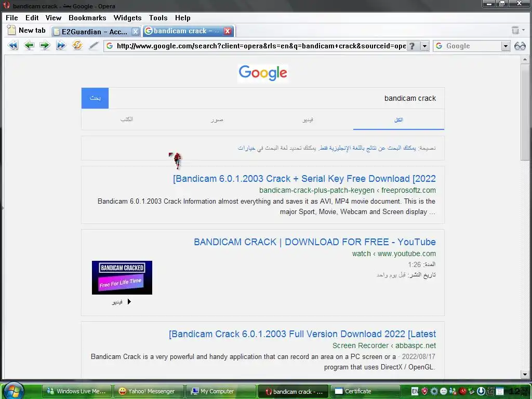
Task: Click the blue بحث search button
Action: pos(95,98)
